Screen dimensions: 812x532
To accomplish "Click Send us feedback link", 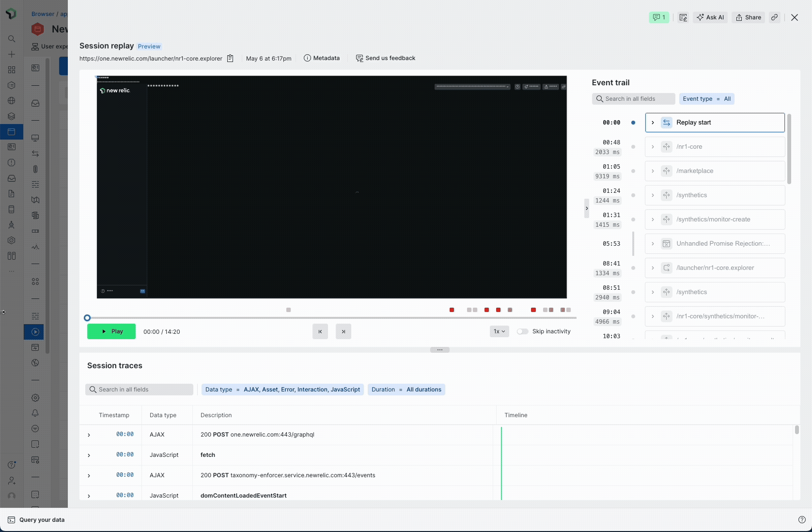I will 386,58.
